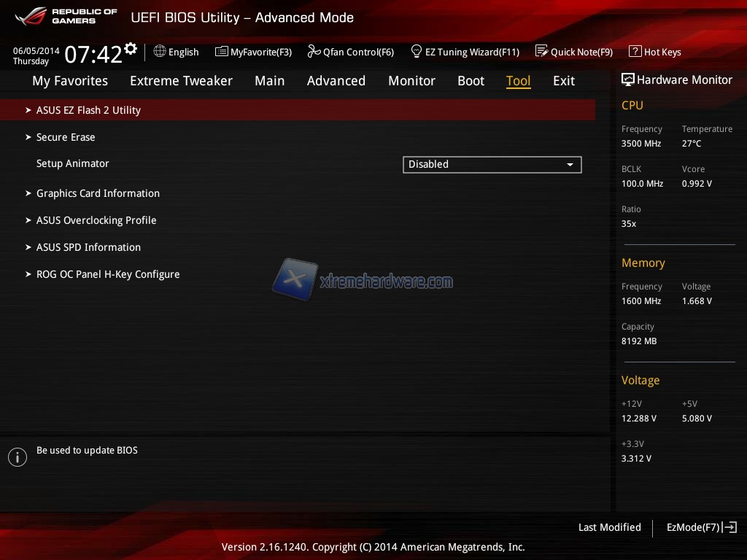Image resolution: width=747 pixels, height=560 pixels.
Task: Launch EZ Tuning Wizard lightbulb icon
Action: coord(417,52)
